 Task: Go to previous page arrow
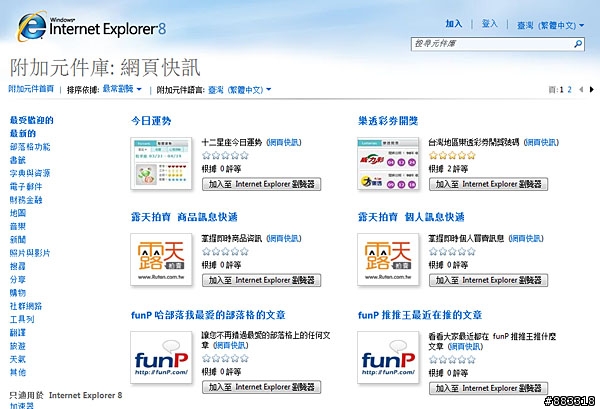(581, 90)
